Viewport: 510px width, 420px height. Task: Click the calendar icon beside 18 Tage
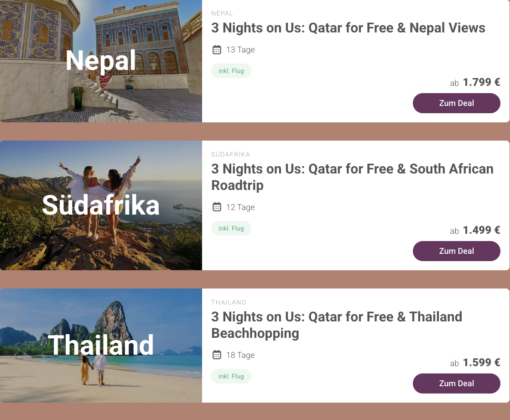click(x=217, y=355)
